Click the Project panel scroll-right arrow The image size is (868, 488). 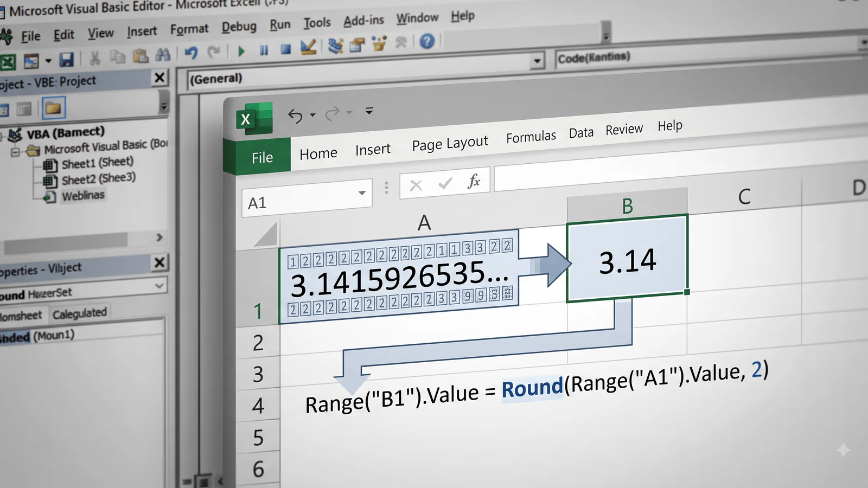159,237
